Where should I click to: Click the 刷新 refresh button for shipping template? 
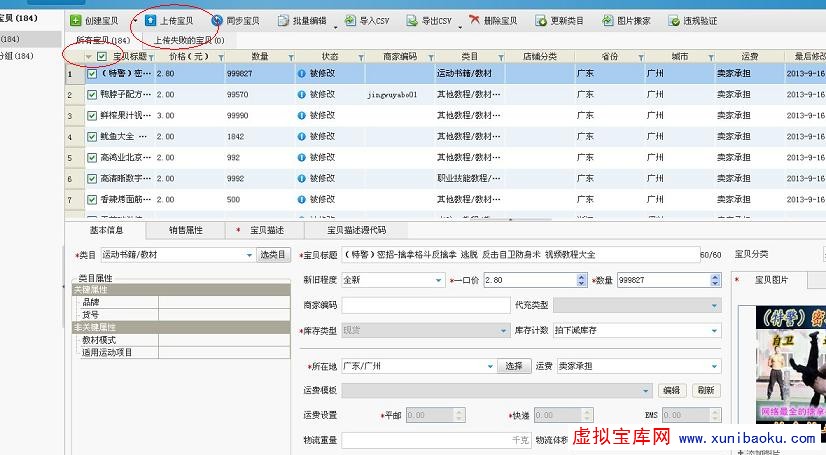tap(706, 390)
